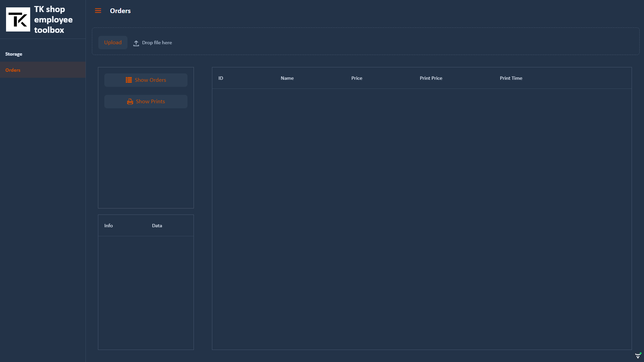Click the ID column header
Viewport: 644px width, 362px height.
[221, 78]
